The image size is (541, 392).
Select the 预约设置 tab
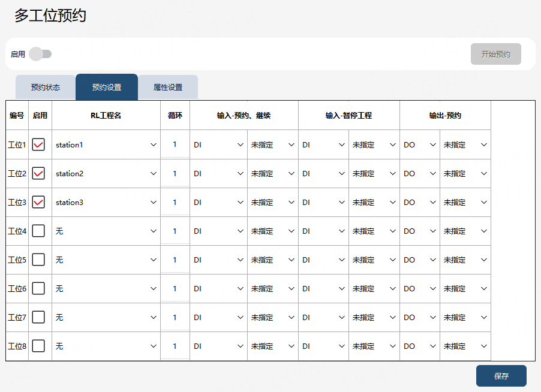pyautogui.click(x=107, y=88)
